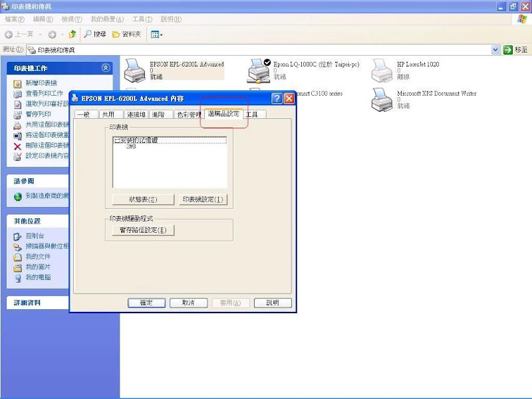532x399 pixels.
Task: Click the 搜尋 (Search) toolbar button
Action: (94, 34)
